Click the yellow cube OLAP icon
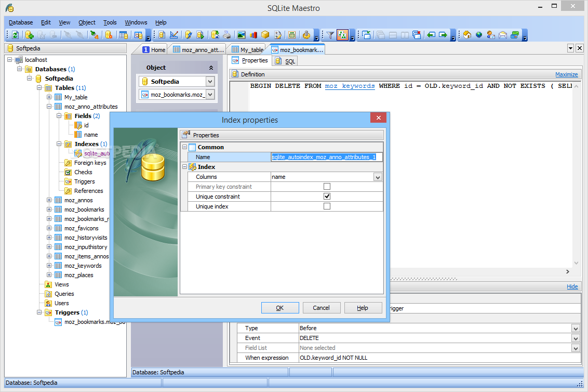588x392 pixels. [265, 35]
